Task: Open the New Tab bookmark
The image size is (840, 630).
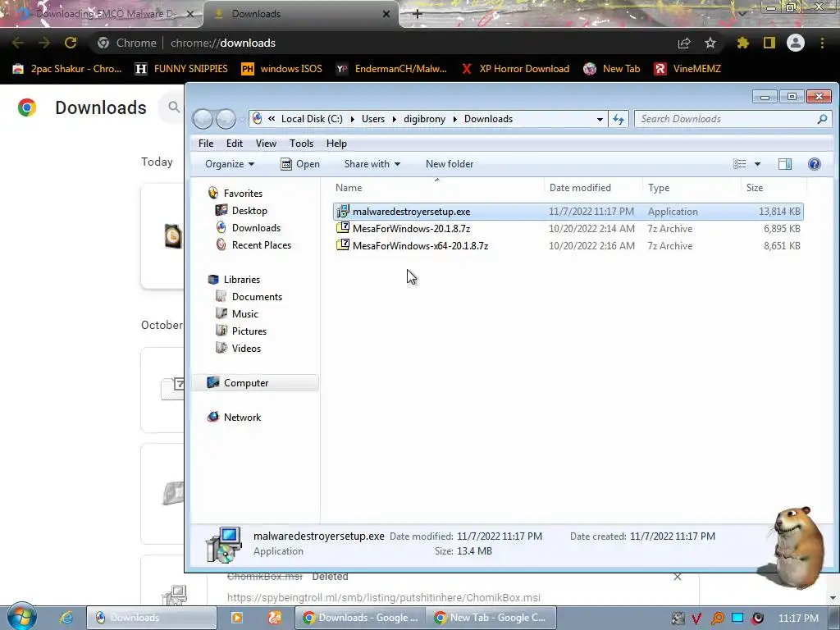Action: pyautogui.click(x=612, y=69)
